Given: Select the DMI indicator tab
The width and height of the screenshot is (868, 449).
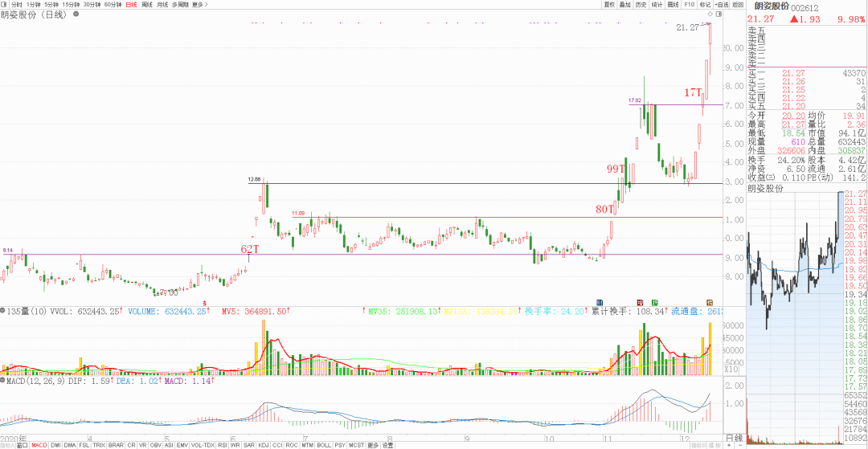Looking at the screenshot, I should [x=55, y=445].
